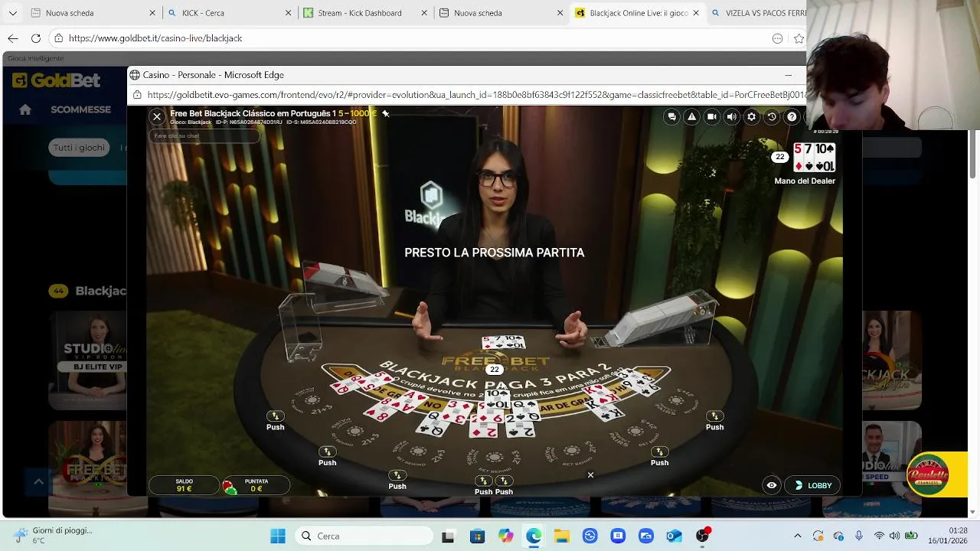Click the favorite star beside table name
The height and width of the screenshot is (551, 980).
point(386,113)
